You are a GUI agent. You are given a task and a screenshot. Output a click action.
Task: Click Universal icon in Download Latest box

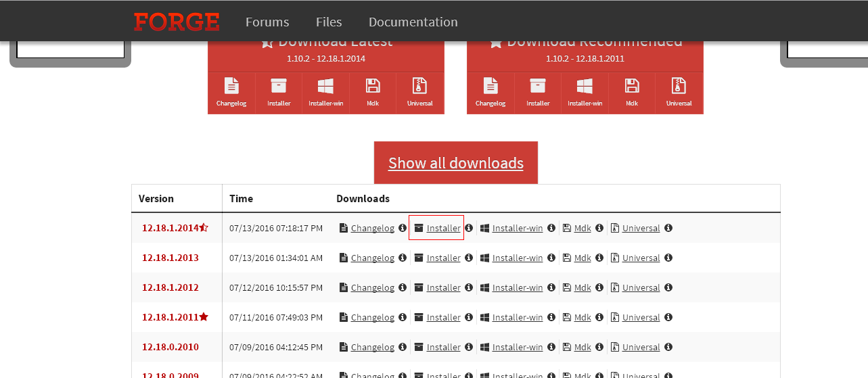point(419,87)
